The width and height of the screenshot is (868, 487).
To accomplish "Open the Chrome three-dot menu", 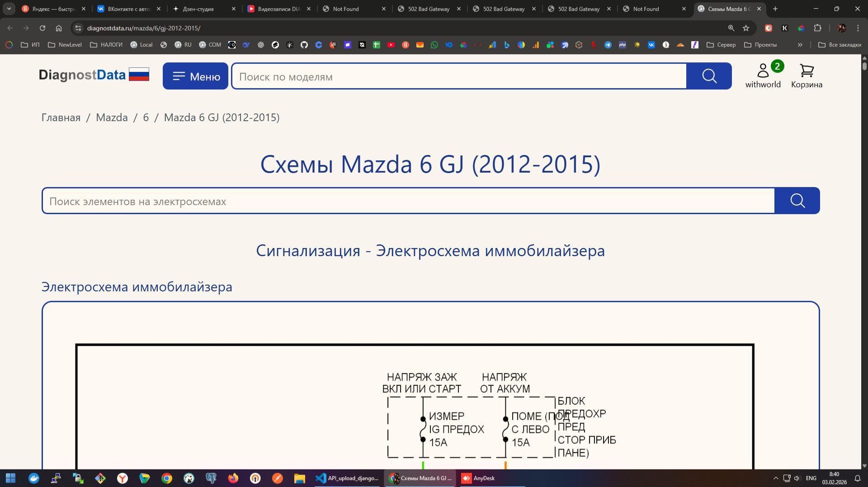I will 858,28.
